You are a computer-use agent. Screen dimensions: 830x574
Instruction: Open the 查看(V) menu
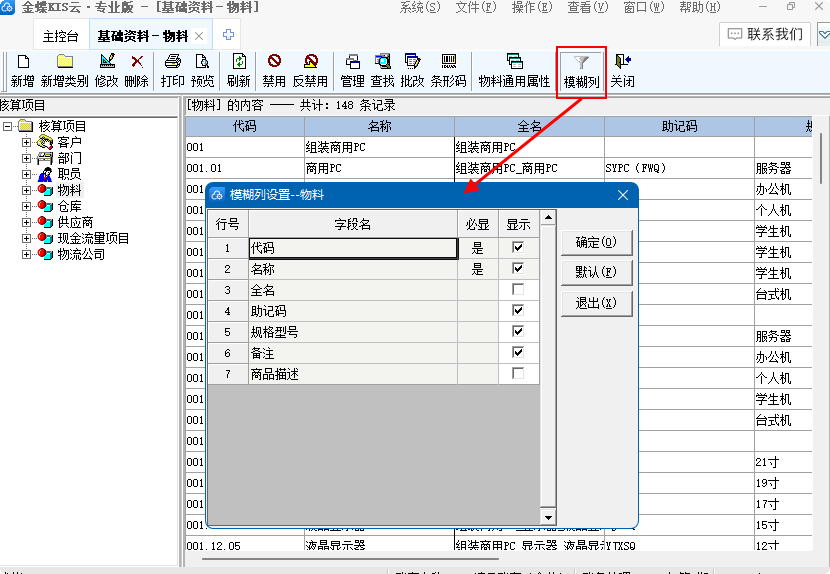(588, 7)
